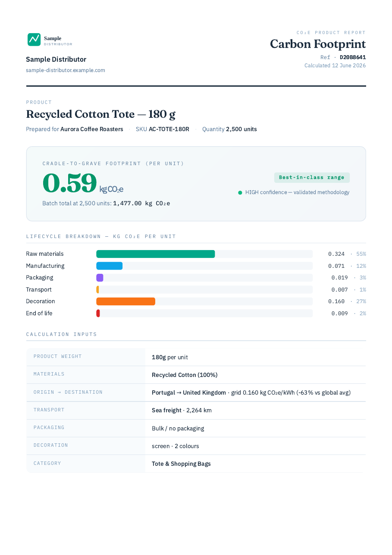Click the 55% share figure
This screenshot has height=555, width=392.
[361, 254]
